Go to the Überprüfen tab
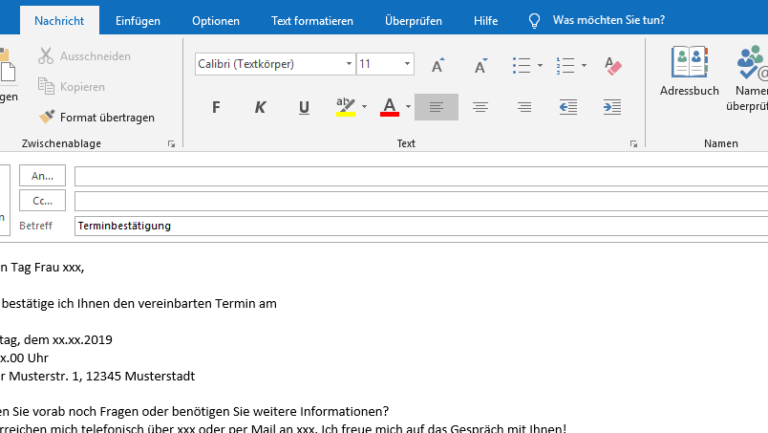The height and width of the screenshot is (433, 768). (x=413, y=21)
